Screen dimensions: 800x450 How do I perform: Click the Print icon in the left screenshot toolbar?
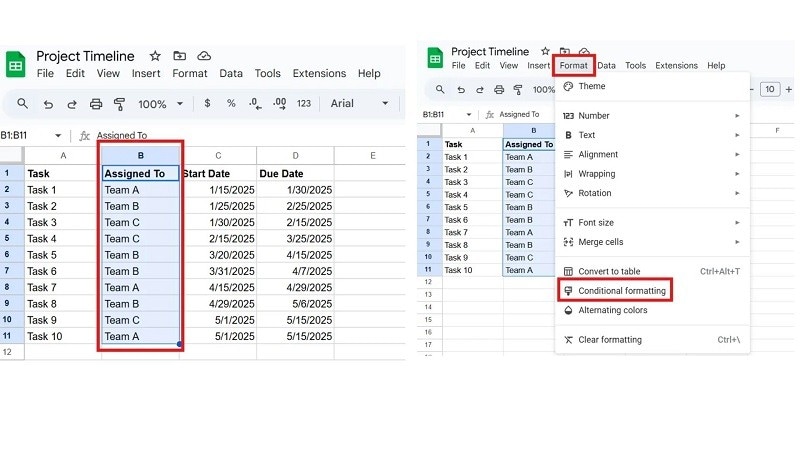pyautogui.click(x=96, y=104)
